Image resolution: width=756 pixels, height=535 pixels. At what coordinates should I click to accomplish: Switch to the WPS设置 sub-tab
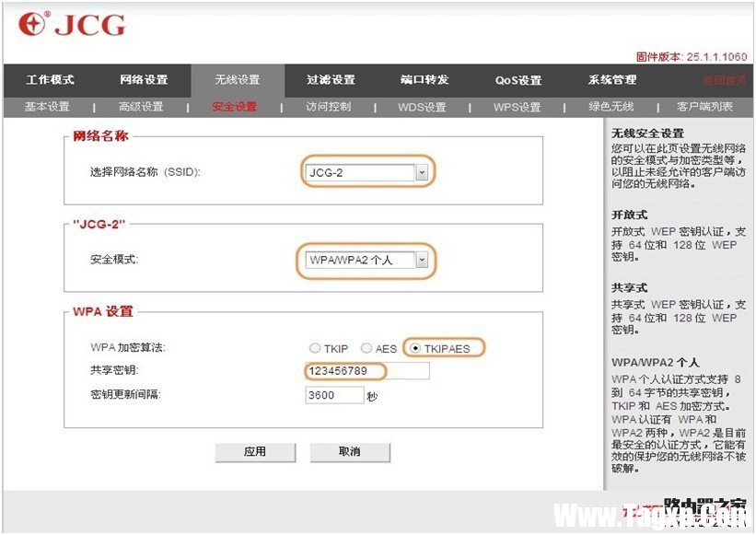pyautogui.click(x=517, y=107)
